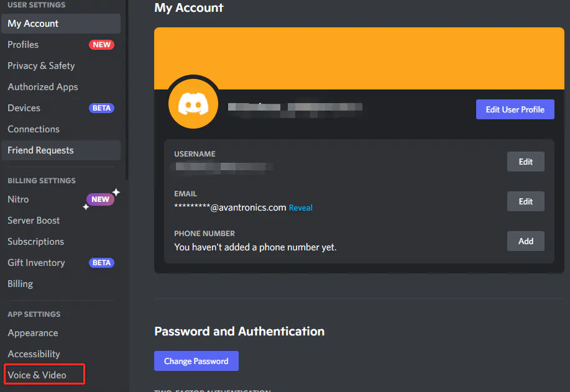Click the BETA badge beside Gift Inventory
The height and width of the screenshot is (392, 570).
(x=101, y=262)
